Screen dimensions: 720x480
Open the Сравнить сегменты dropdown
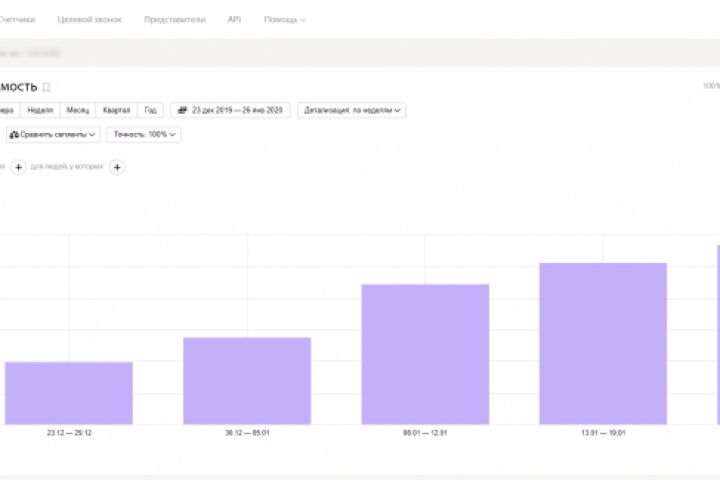[53, 135]
